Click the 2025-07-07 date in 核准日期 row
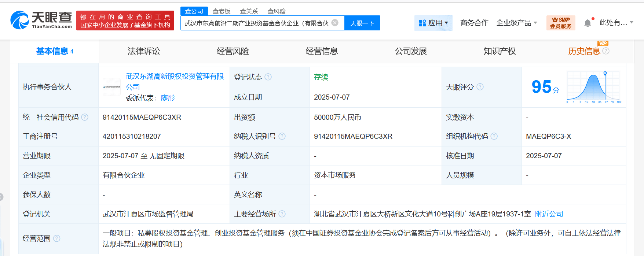 coord(544,156)
